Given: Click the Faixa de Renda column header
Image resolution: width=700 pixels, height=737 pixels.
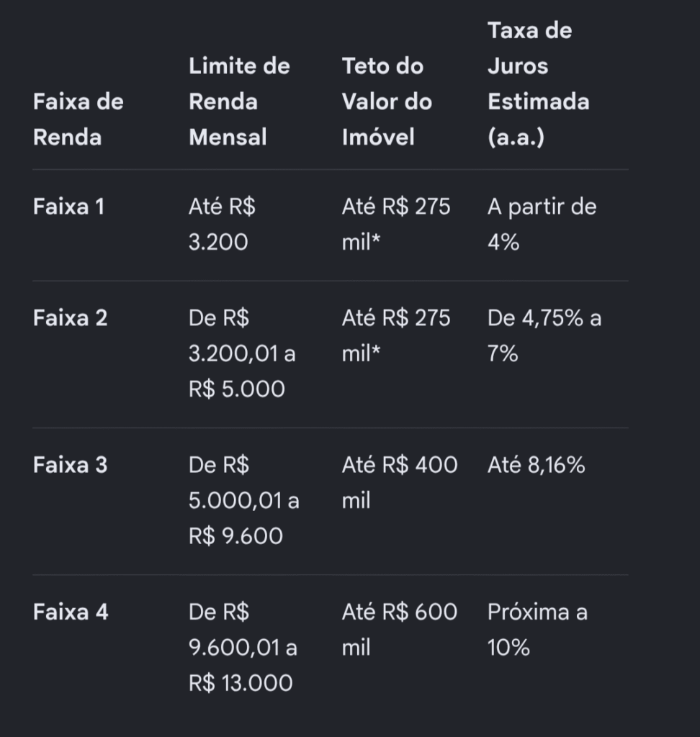Looking at the screenshot, I should pos(78,119).
